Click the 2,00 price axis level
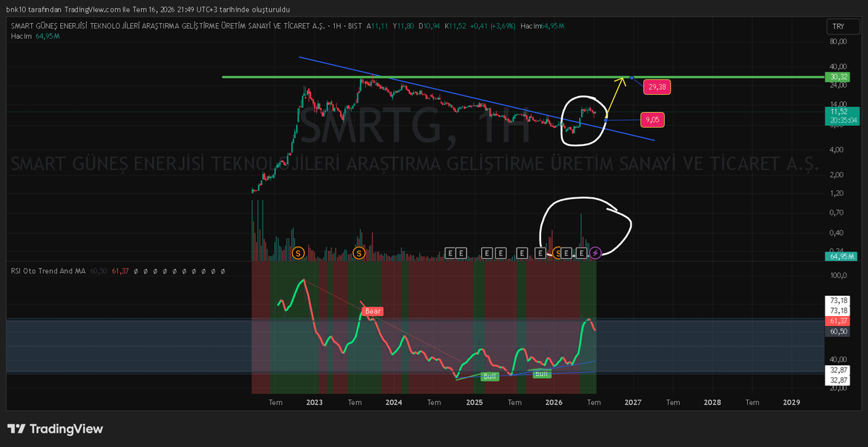Screen dimensions: 868x447 coord(838,174)
